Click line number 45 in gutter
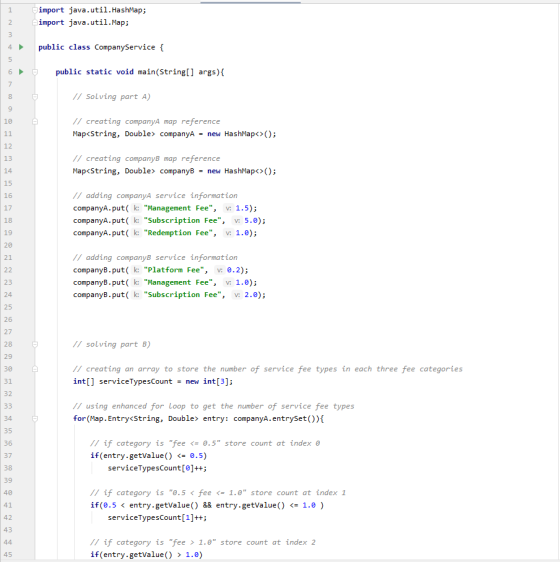This screenshot has width=560, height=562. tap(8, 555)
